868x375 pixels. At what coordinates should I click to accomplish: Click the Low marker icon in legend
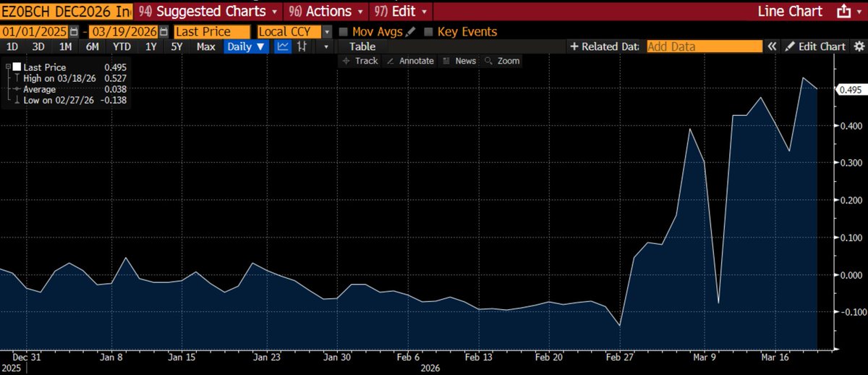click(16, 101)
